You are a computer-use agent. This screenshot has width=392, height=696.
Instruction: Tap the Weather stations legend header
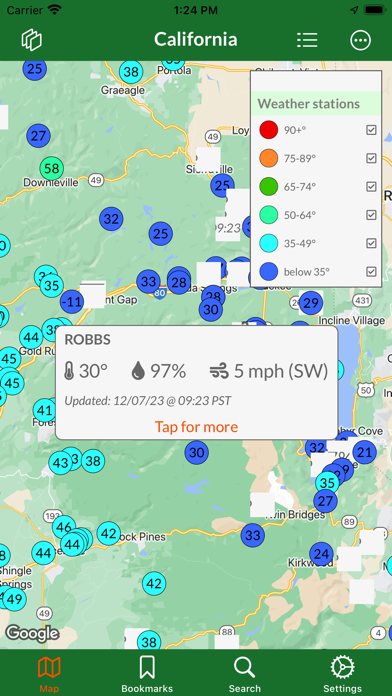coord(316,104)
